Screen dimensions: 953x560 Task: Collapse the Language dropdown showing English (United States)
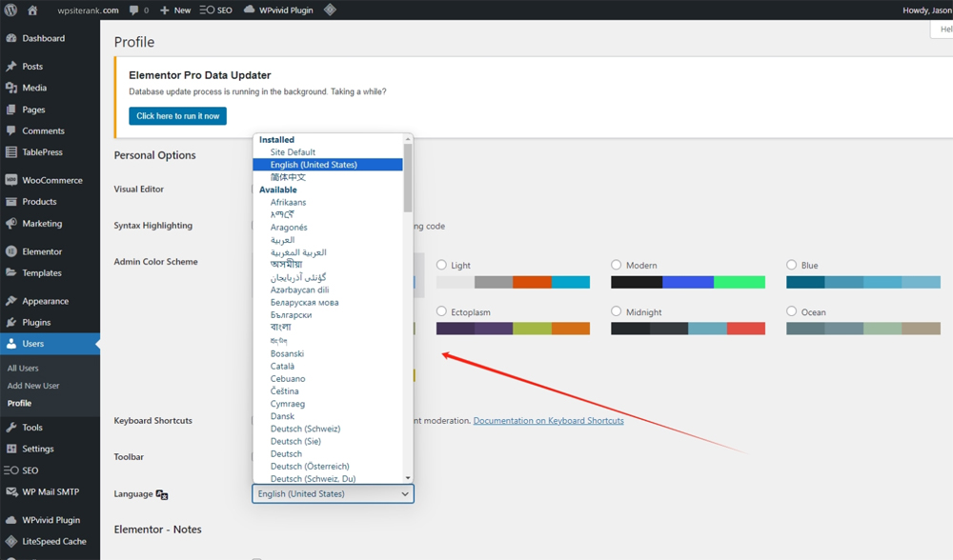pyautogui.click(x=333, y=493)
